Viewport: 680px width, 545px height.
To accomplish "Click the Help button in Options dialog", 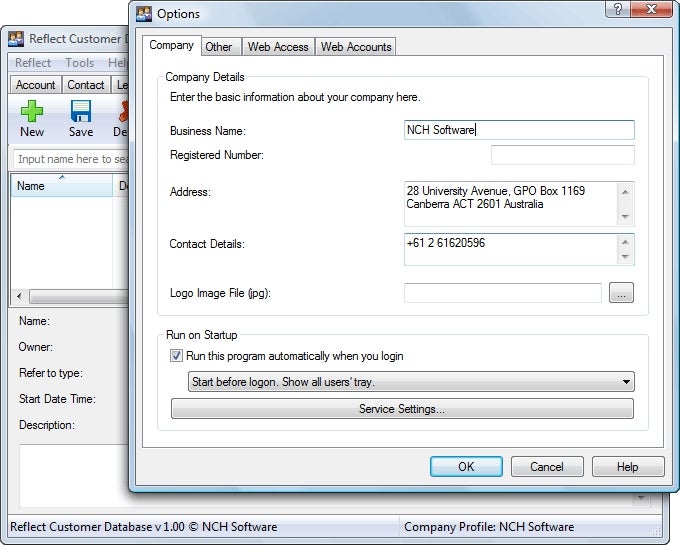I will coord(628,467).
